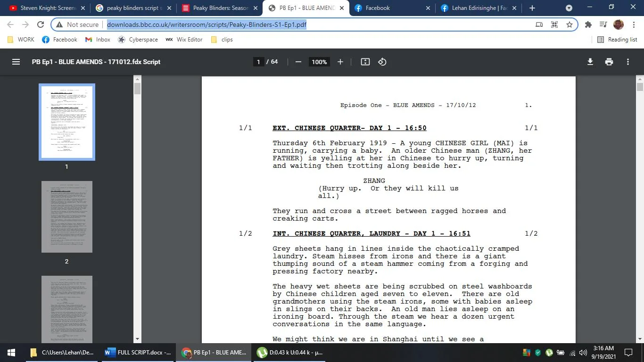644x362 pixels.
Task: Switch to Peaky Blinders: Season tab
Action: [x=219, y=8]
